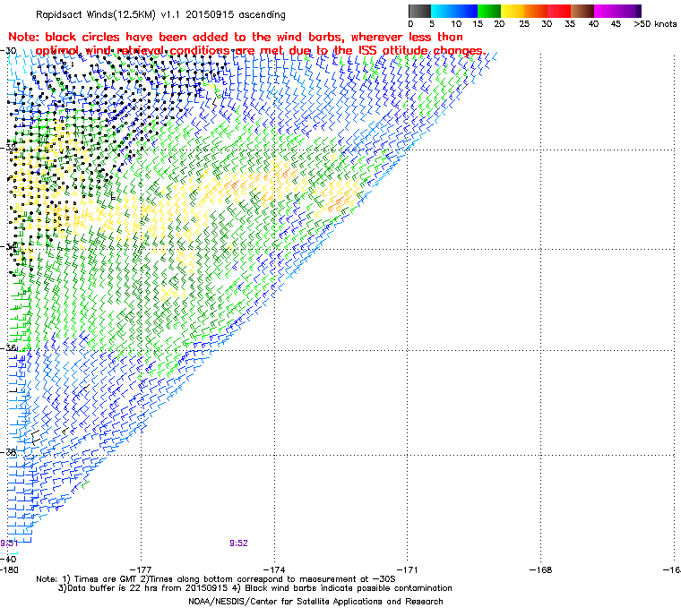Image resolution: width=681 pixels, height=616 pixels.
Task: Click the '-177' longitude axis label
Action: [x=142, y=570]
